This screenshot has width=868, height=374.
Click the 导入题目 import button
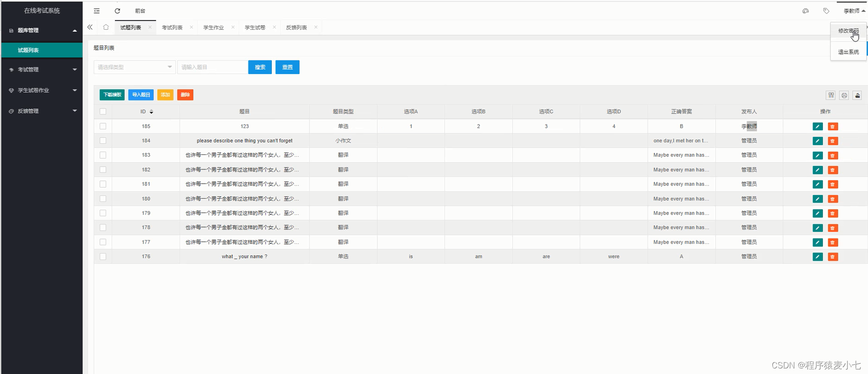(x=141, y=95)
